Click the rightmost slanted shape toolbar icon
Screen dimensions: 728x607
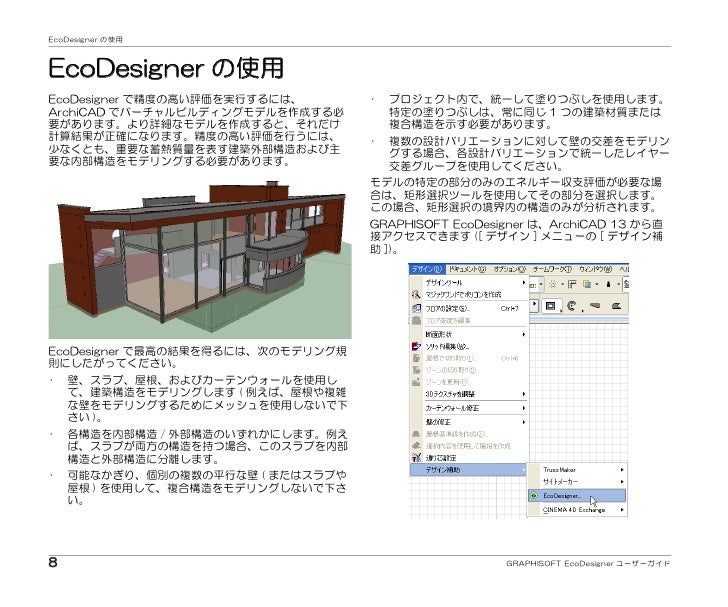(x=616, y=306)
